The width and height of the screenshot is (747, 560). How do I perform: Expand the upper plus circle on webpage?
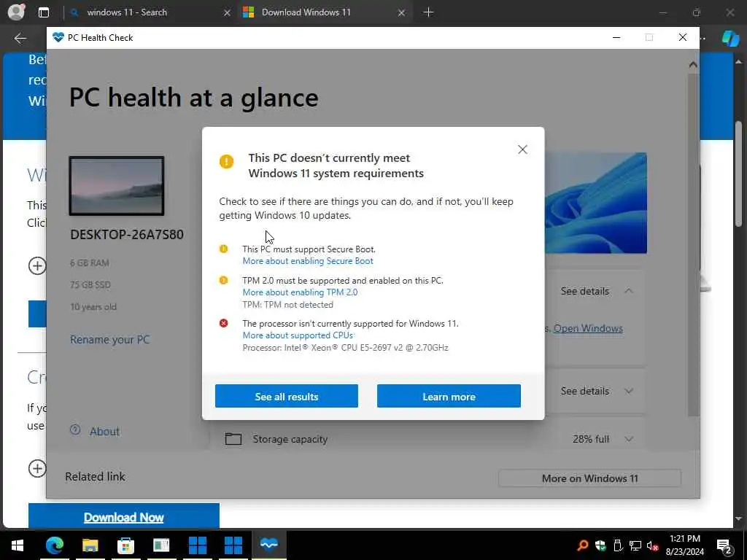(x=37, y=265)
